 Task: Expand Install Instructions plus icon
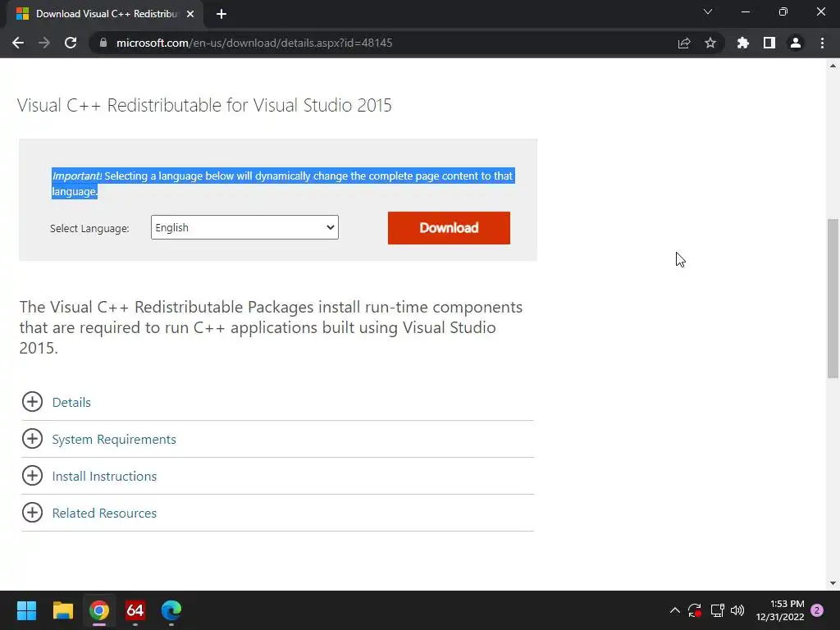pos(32,476)
